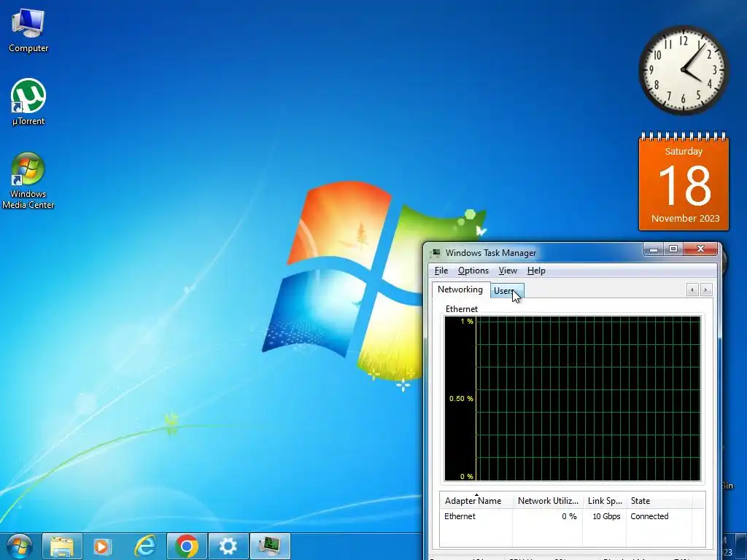Viewport: 747px width, 560px height.
Task: Open Google Chrome from the taskbar
Action: [187, 546]
